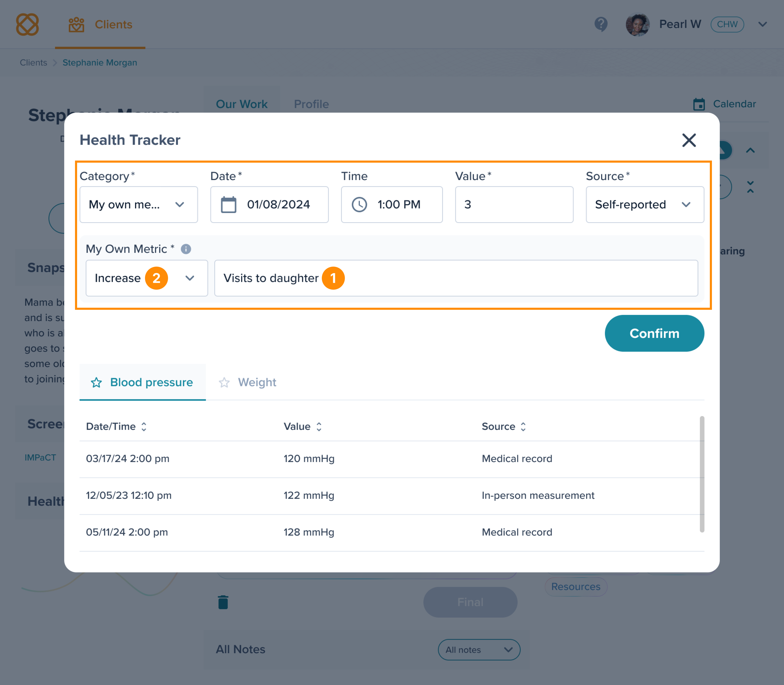Collapse the panel with up chevron
Viewport: 784px width, 685px height.
pos(750,150)
